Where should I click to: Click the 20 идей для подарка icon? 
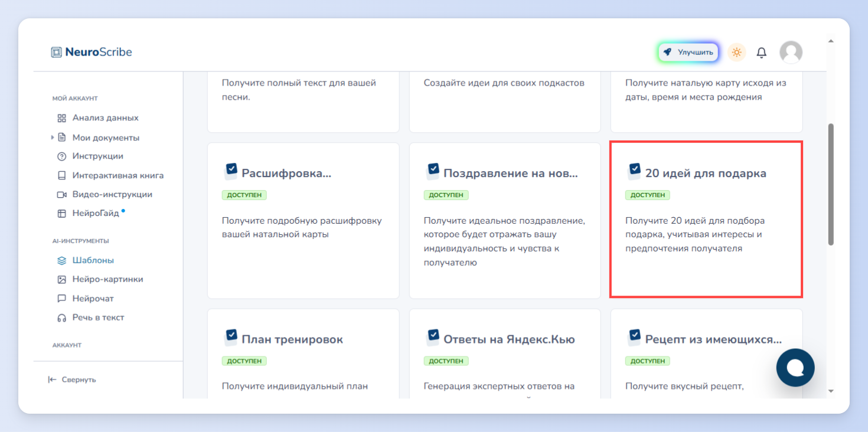click(635, 171)
